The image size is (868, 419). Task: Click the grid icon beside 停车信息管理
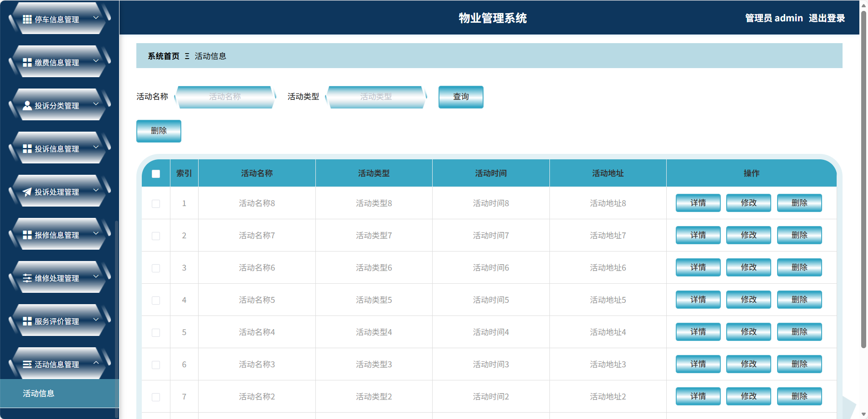[27, 19]
